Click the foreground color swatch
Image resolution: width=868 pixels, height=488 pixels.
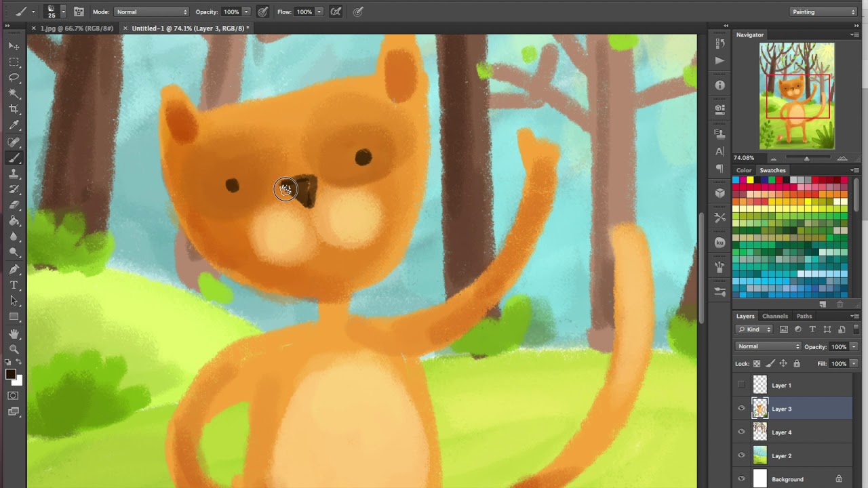click(x=10, y=374)
